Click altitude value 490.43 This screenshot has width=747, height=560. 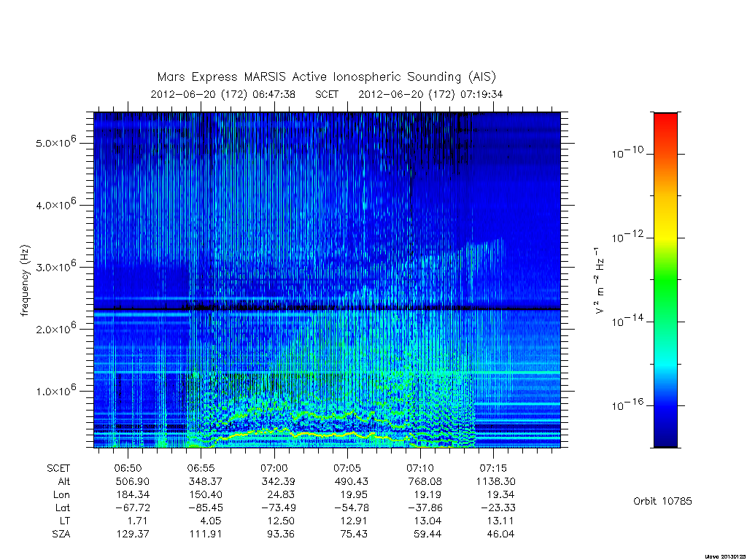[x=352, y=481]
